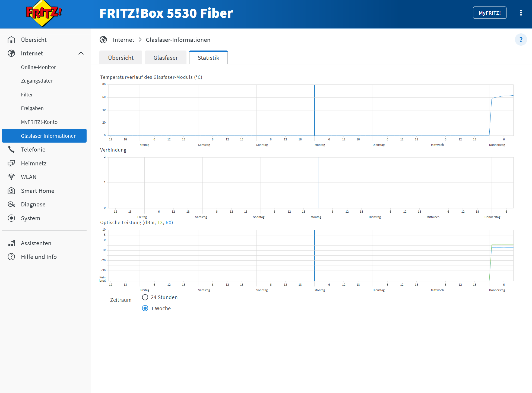This screenshot has height=393, width=532.
Task: Open Zugangsdaten submenu item
Action: (x=37, y=81)
